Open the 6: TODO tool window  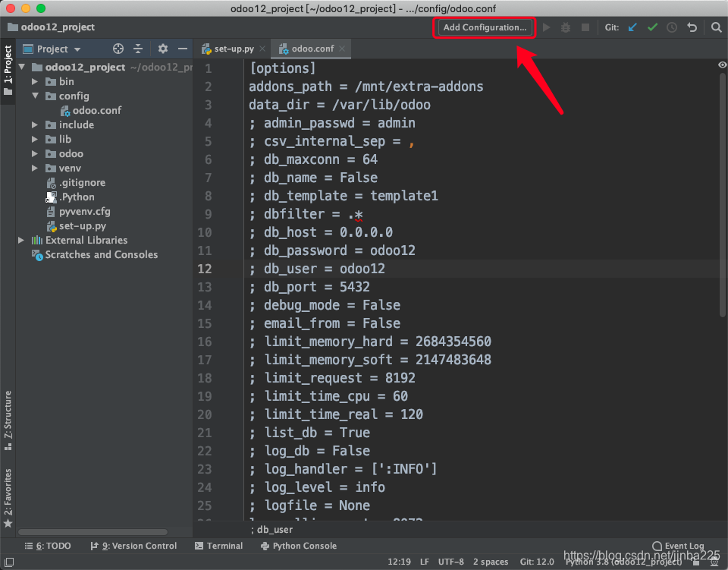coord(48,546)
